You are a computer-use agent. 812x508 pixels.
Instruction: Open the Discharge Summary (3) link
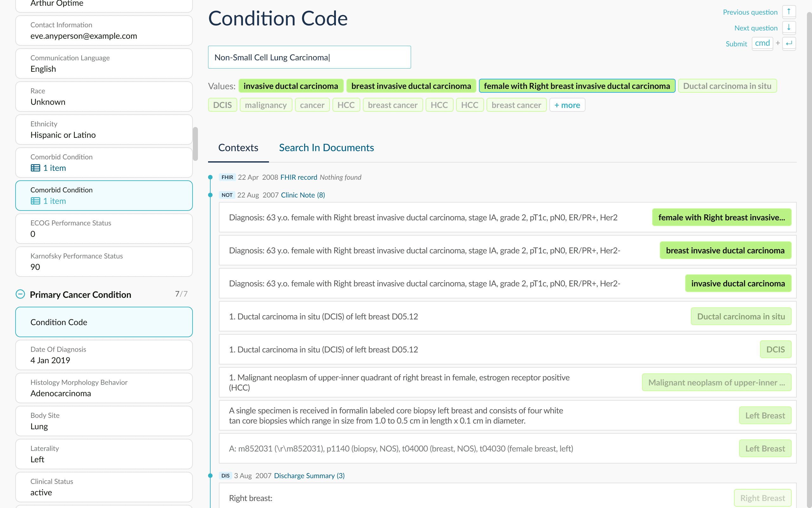pyautogui.click(x=309, y=475)
